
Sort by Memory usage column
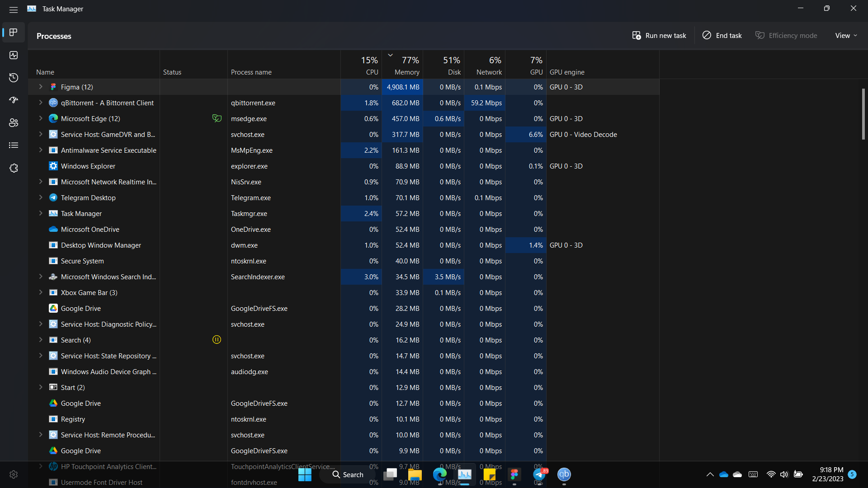tap(402, 64)
